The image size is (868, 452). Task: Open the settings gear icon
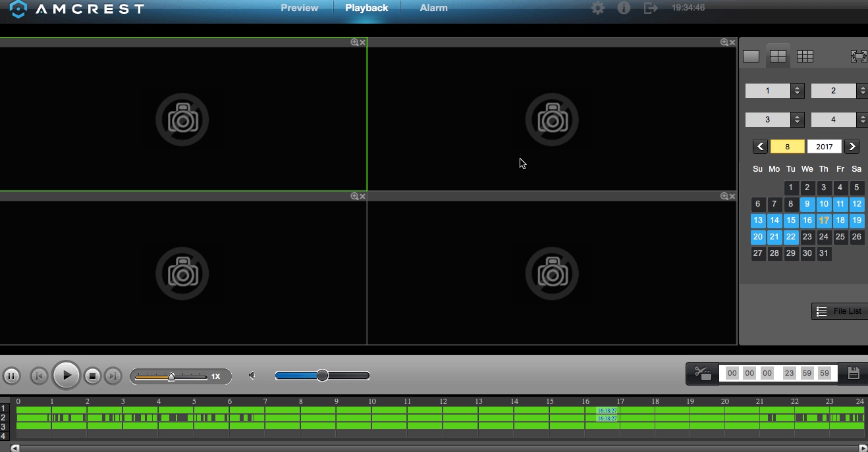click(x=598, y=8)
